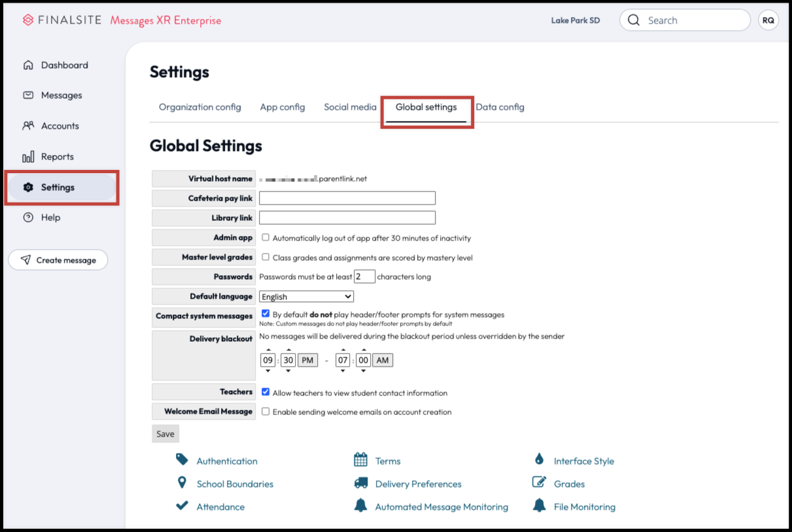Switch to the App config tab
This screenshot has height=532, width=792.
pos(283,107)
